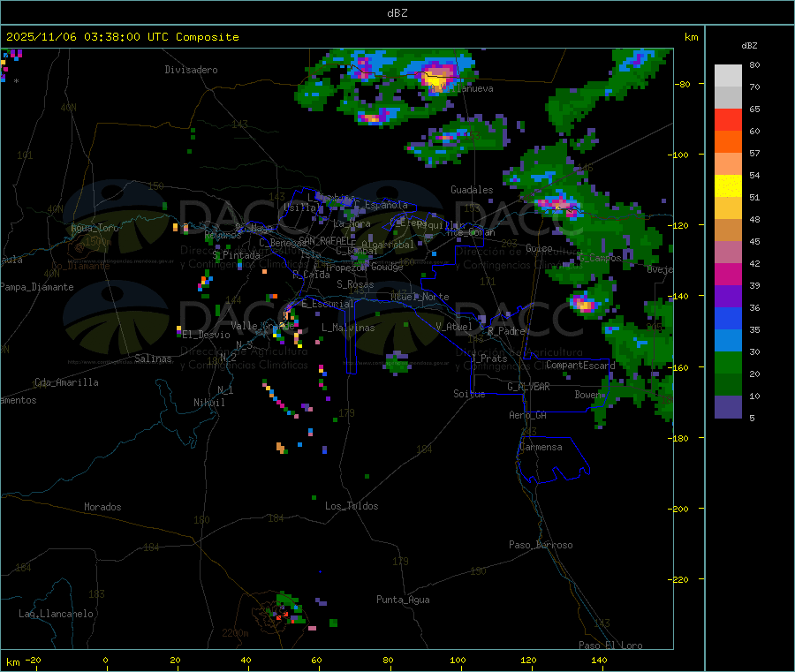The height and width of the screenshot is (672, 795).
Task: Click the Paso_El_Loro label
Action: click(611, 646)
